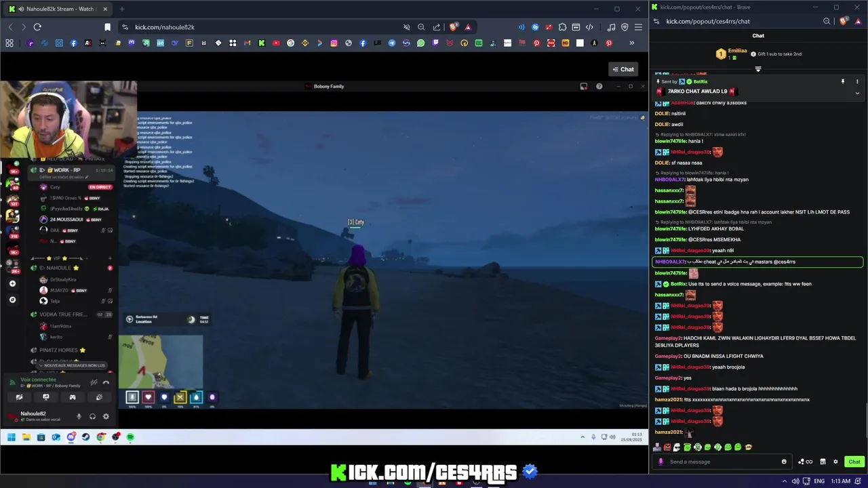The height and width of the screenshot is (488, 868).
Task: Open the chat shop icon
Action: click(823, 462)
